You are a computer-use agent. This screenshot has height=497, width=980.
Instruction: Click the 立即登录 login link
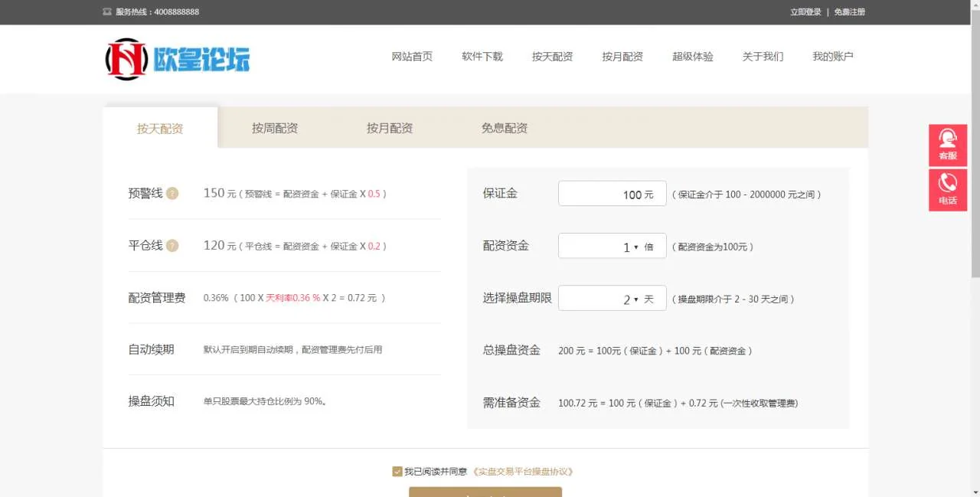(x=805, y=12)
